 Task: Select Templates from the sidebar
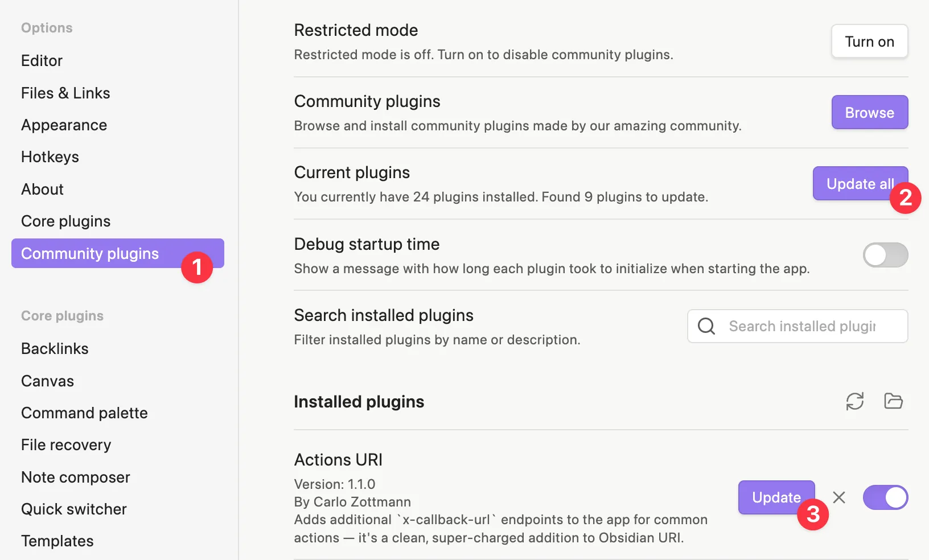(57, 541)
